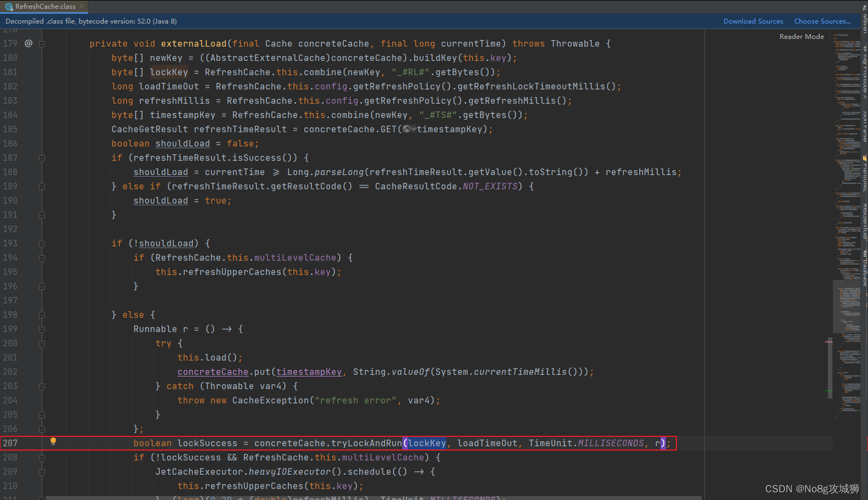Collapse the else-if block at line 189

(x=42, y=187)
